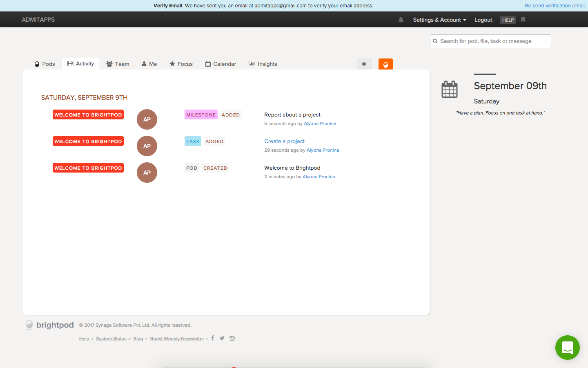The image size is (588, 368).
Task: Open the Create a project task link
Action: [284, 141]
